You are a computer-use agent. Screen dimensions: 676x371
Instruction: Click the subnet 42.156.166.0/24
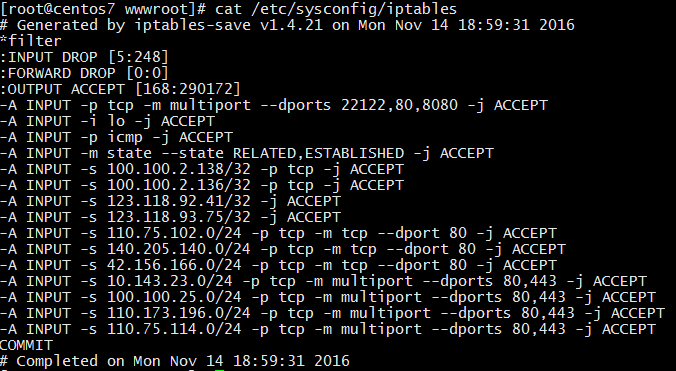click(174, 265)
